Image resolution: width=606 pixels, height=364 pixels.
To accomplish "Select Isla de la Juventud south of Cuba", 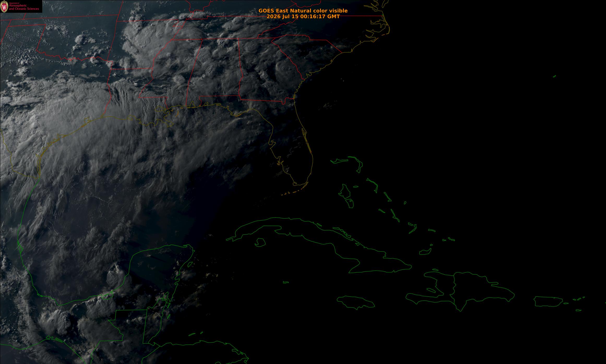I will click(x=260, y=242).
